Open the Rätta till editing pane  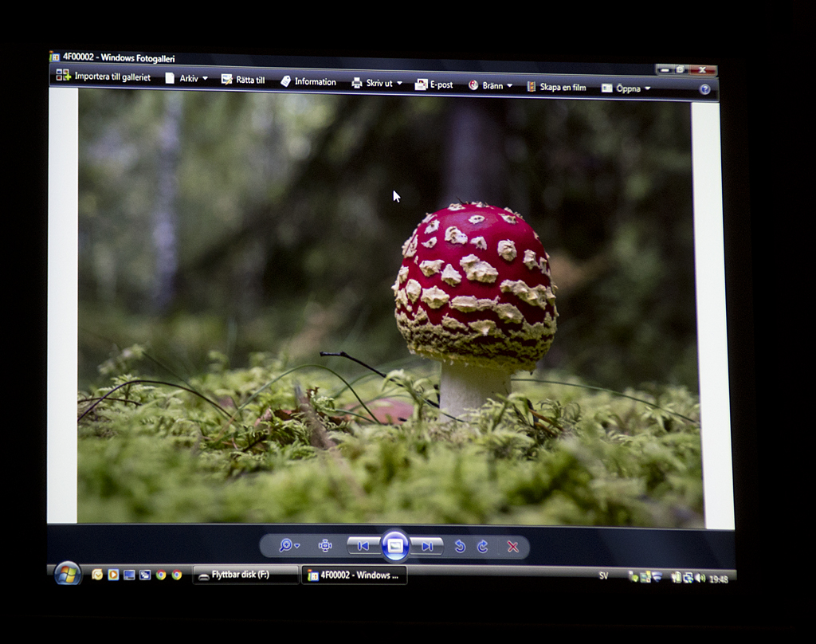pos(243,80)
